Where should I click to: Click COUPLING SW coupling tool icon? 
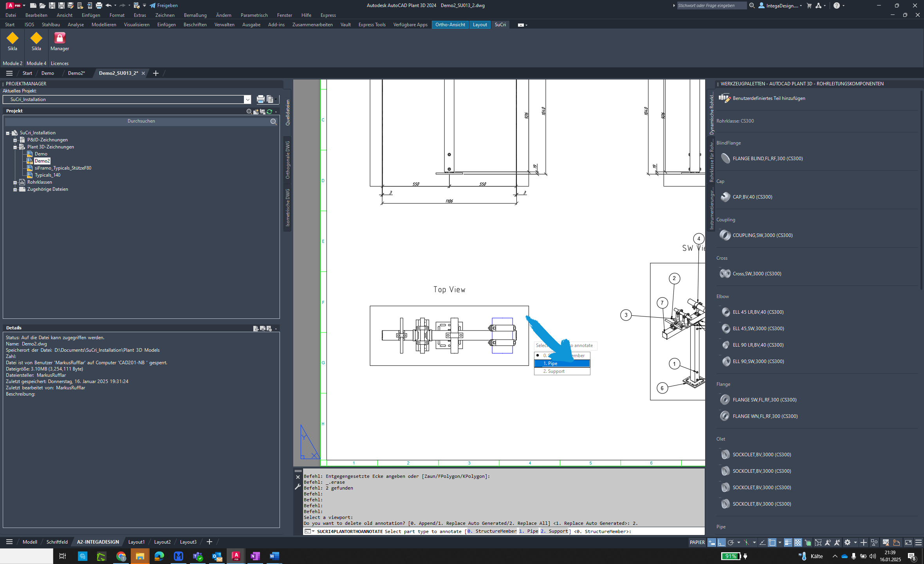coord(726,235)
